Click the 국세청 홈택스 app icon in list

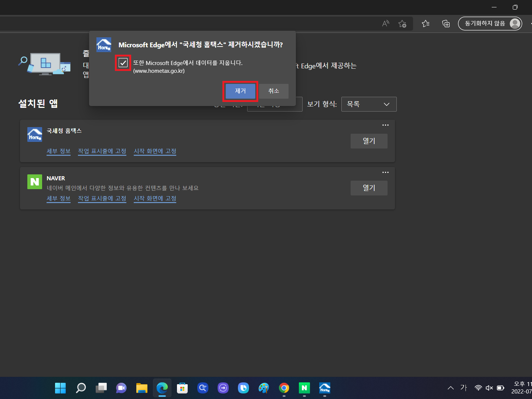(x=35, y=134)
